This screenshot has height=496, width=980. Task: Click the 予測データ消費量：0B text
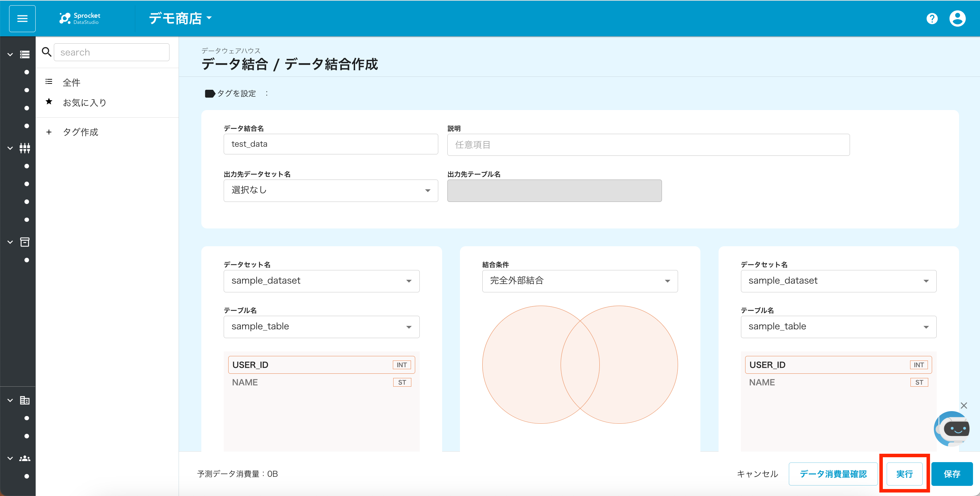(237, 474)
